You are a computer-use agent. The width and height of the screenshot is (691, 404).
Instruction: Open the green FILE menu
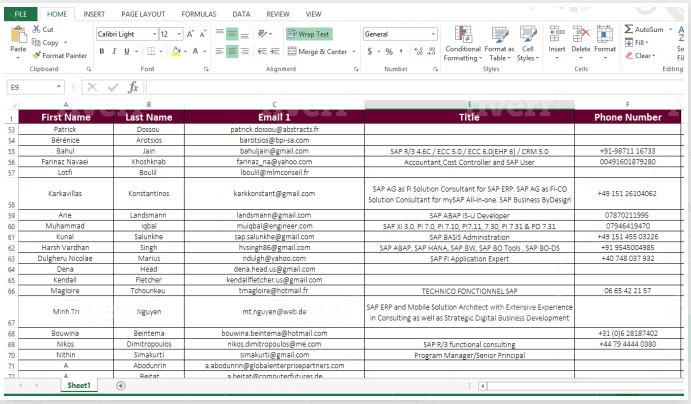[21, 15]
